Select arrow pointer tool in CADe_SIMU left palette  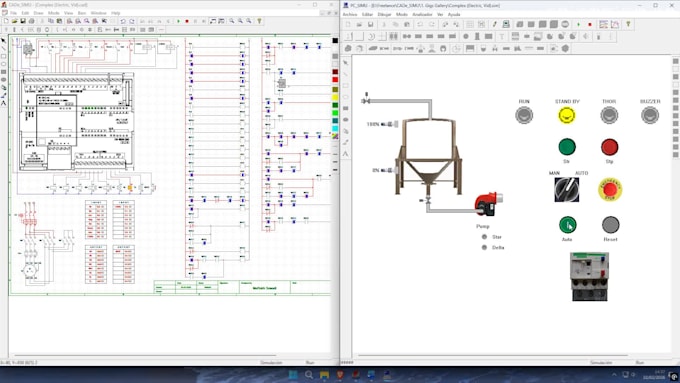[3, 41]
